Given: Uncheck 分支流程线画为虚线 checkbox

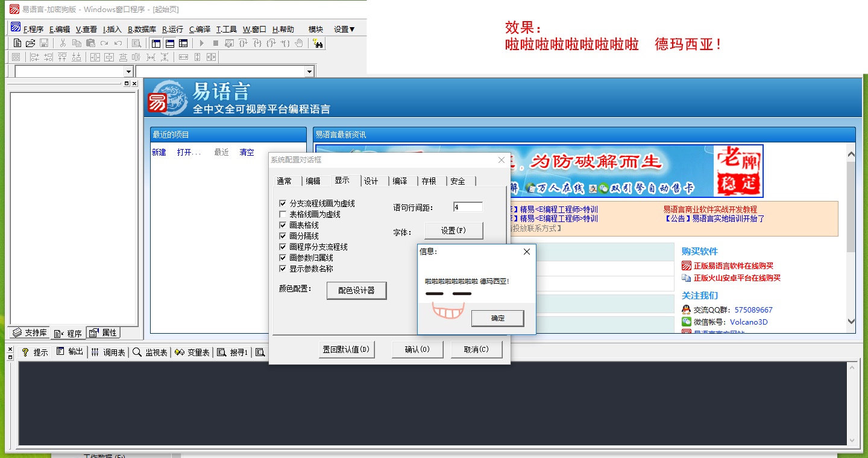Looking at the screenshot, I should (283, 204).
